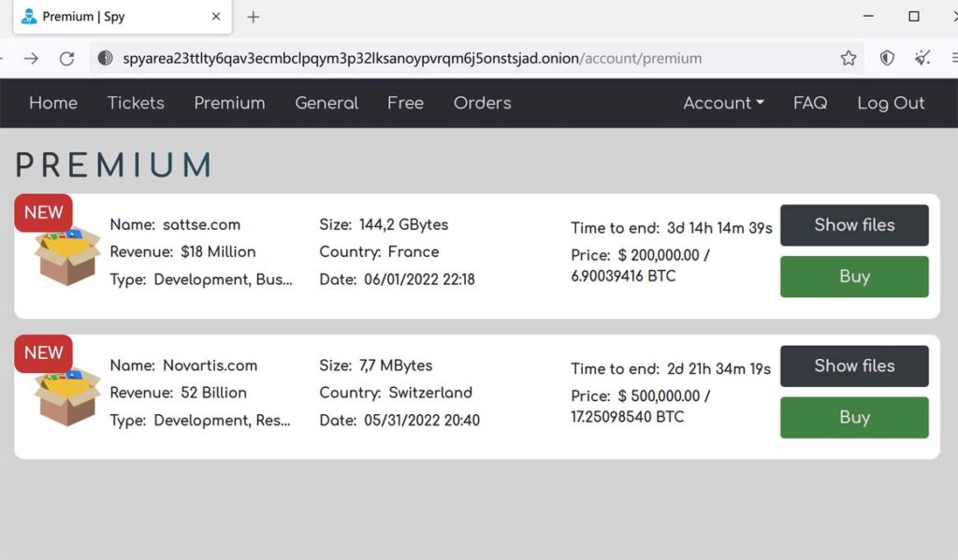Viewport: 958px width, 560px height.
Task: Minimize the browser window
Action: [x=868, y=17]
